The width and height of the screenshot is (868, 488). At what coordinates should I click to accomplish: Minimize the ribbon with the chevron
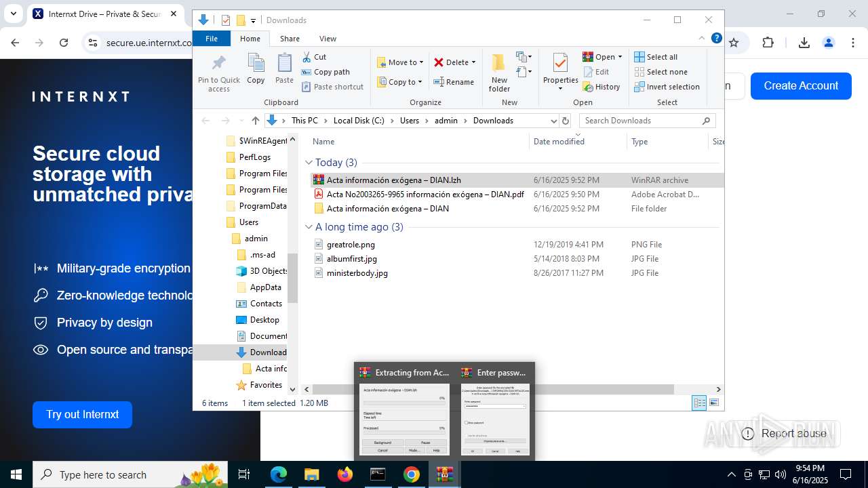coord(702,39)
